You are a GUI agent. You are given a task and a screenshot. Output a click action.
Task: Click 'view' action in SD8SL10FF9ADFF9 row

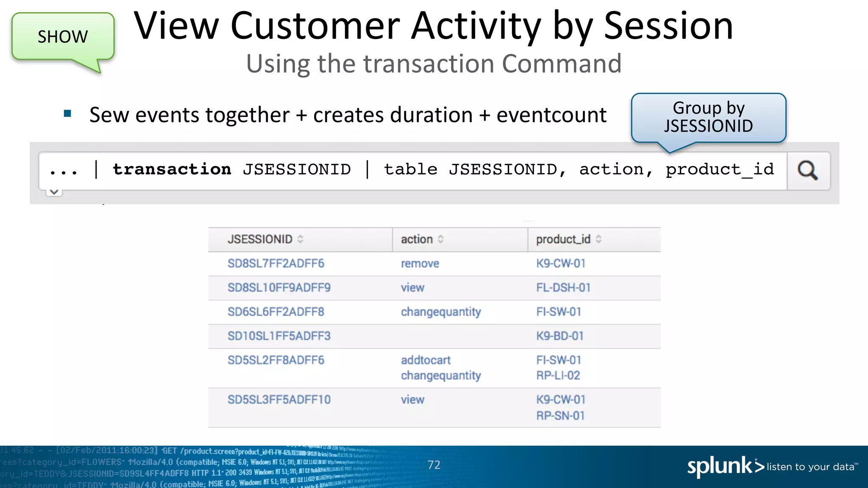[412, 288]
